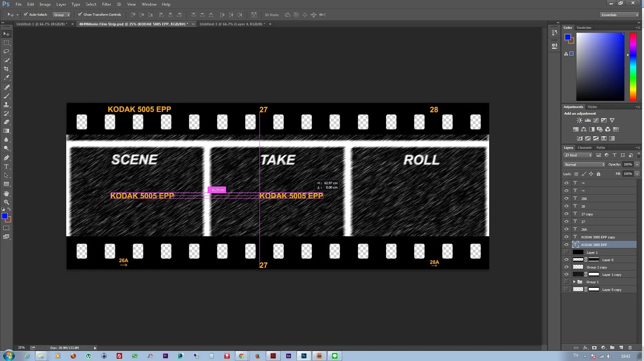This screenshot has height=361, width=644.
Task: Create a new layer
Action: pos(621,348)
